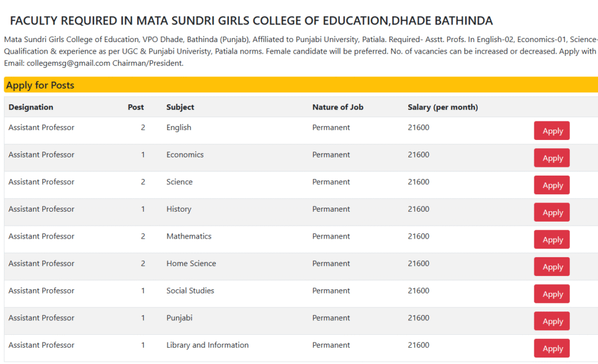This screenshot has height=364, width=598.
Task: Click salary 21600 in the Science row
Action: click(418, 182)
